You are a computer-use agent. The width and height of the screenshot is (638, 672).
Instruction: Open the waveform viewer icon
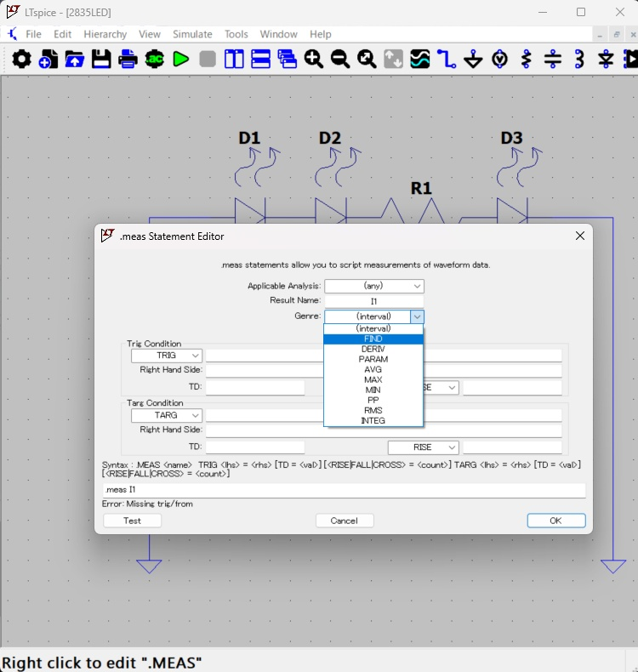(x=420, y=60)
